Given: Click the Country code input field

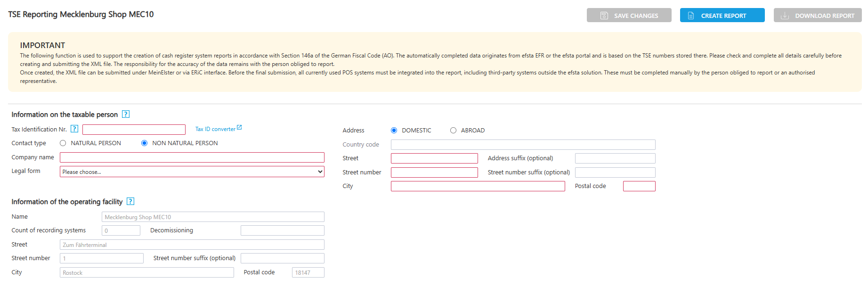Looking at the screenshot, I should coord(523,145).
